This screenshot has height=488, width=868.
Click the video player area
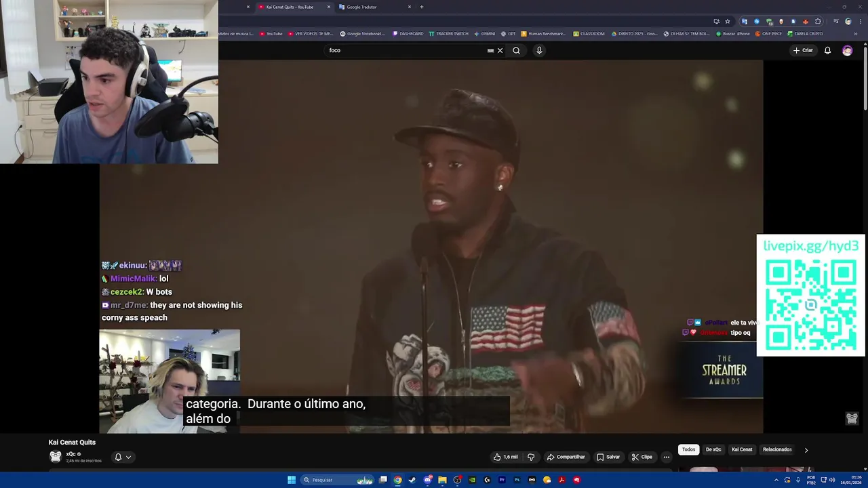(431, 246)
